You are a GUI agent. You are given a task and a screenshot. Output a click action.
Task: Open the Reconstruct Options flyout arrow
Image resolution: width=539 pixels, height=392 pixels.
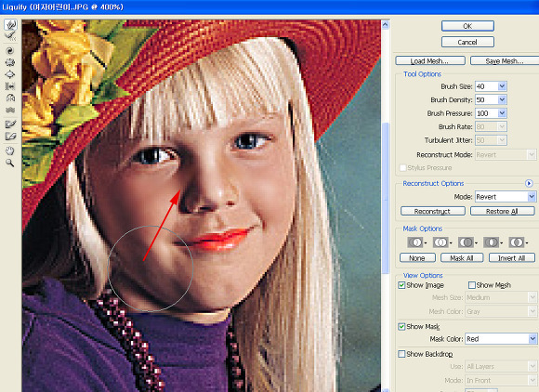(529, 184)
